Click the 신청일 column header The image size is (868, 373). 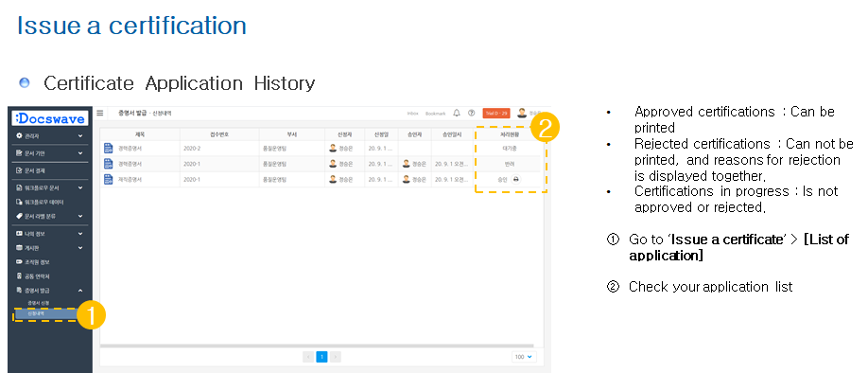click(381, 134)
